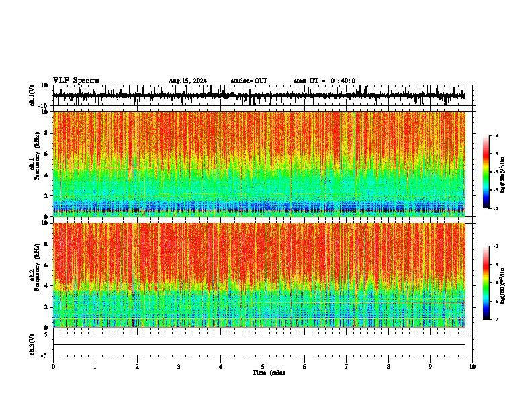The height and width of the screenshot is (411, 532).
Task: Click the ch.1 color scale bar
Action: [x=486, y=172]
